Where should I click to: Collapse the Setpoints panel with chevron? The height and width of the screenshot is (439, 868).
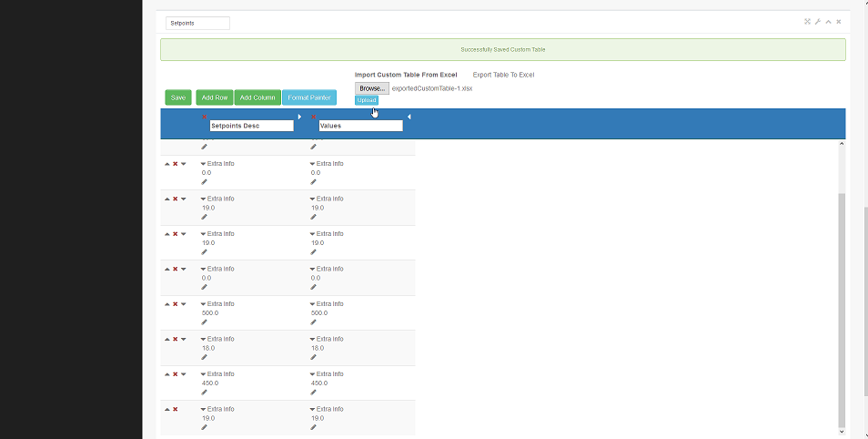[x=828, y=22]
